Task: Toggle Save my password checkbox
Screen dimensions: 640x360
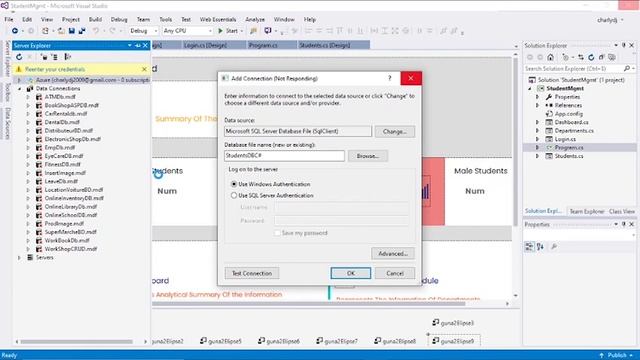Action: (x=277, y=233)
